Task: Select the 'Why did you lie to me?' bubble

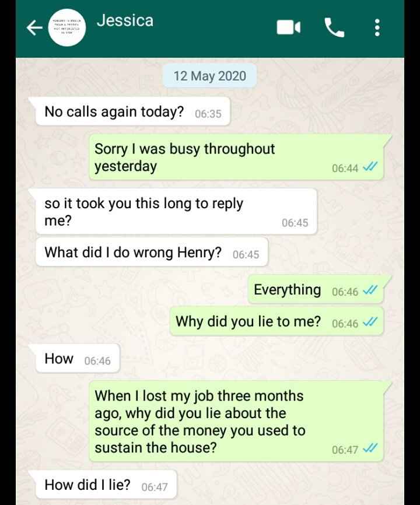Action: click(x=276, y=321)
